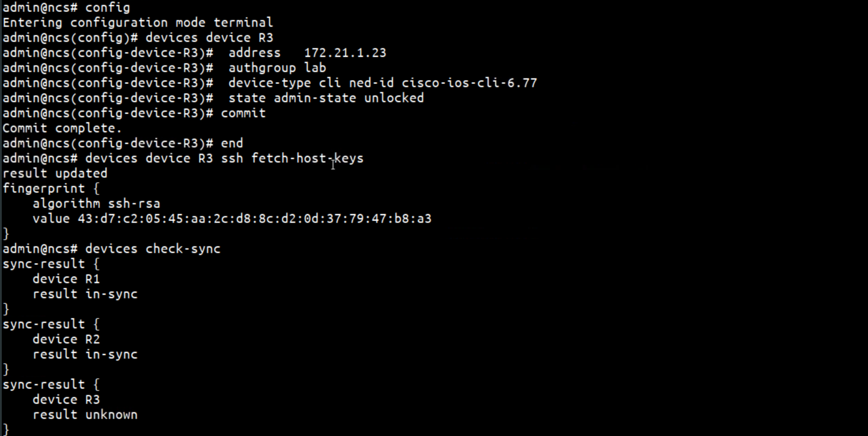Click the 'result updated' output line
Viewport: 868px width, 436px height.
pyautogui.click(x=55, y=173)
